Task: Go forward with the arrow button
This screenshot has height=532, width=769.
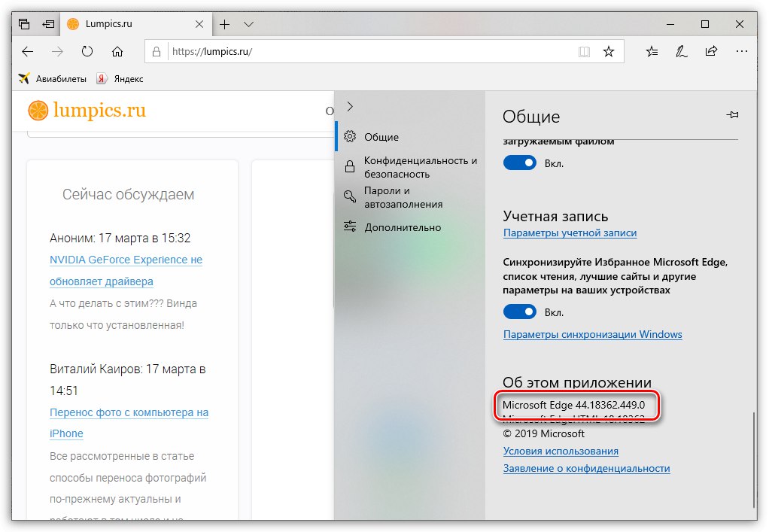Action: pos(57,51)
